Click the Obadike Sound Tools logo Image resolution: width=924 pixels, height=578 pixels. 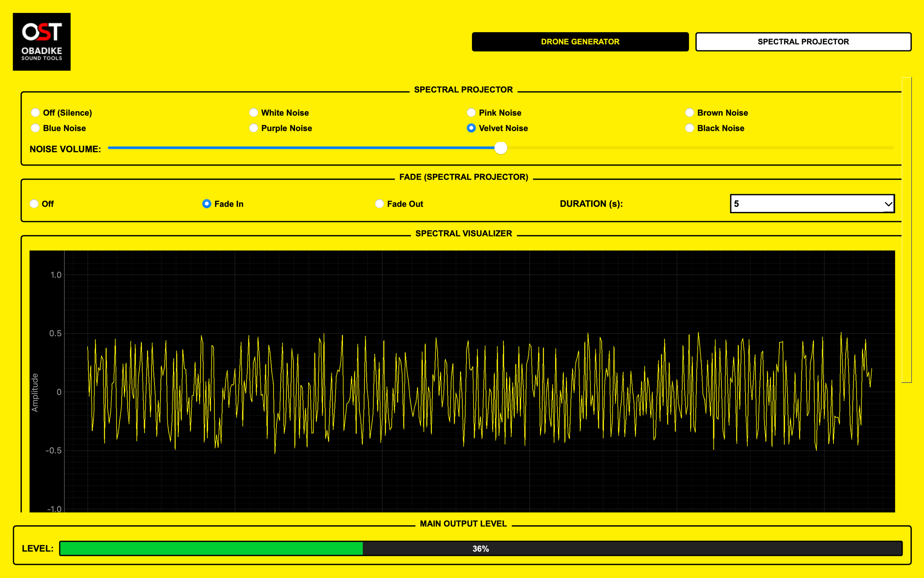tap(41, 41)
